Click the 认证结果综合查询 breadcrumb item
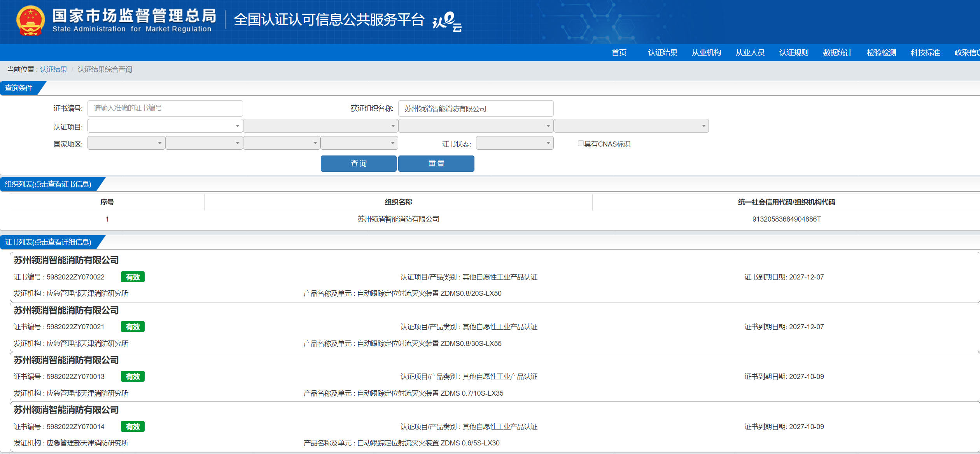980x454 pixels. click(105, 69)
